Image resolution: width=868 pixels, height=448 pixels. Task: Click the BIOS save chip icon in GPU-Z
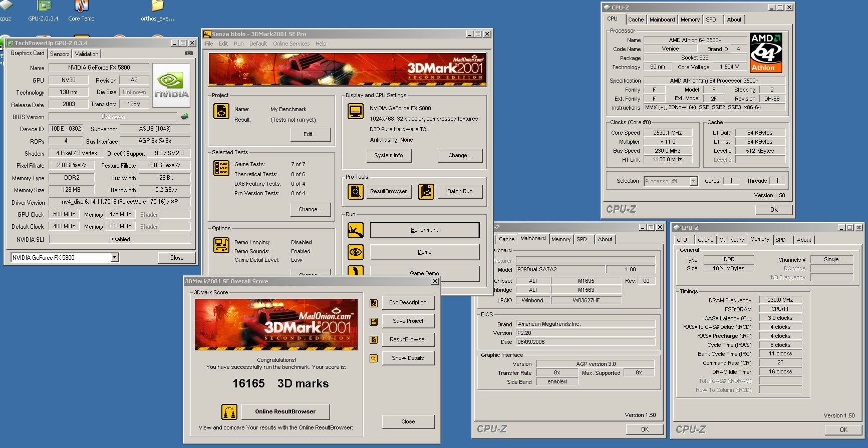pos(185,117)
